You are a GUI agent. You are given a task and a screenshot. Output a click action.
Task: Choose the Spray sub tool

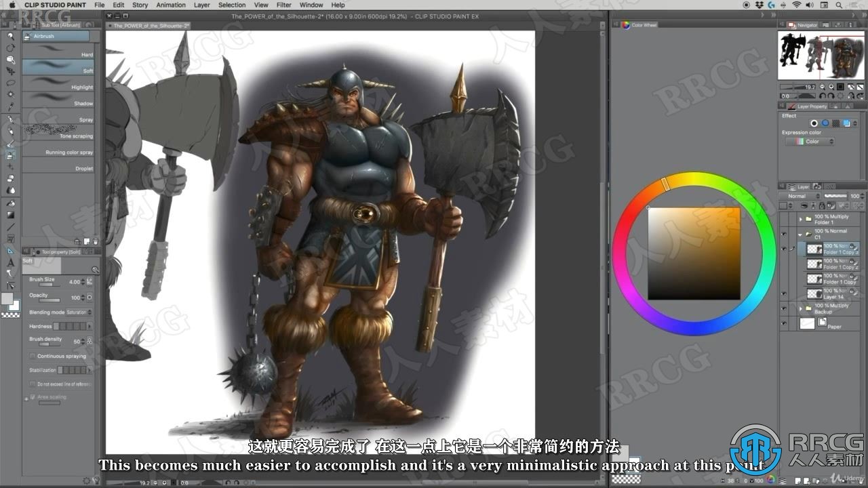click(x=58, y=117)
